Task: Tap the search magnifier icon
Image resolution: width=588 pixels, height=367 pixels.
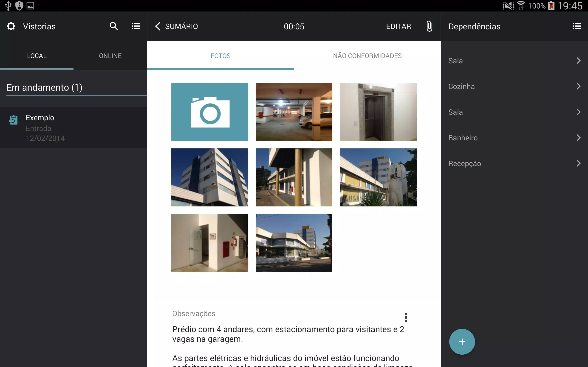Action: [114, 26]
